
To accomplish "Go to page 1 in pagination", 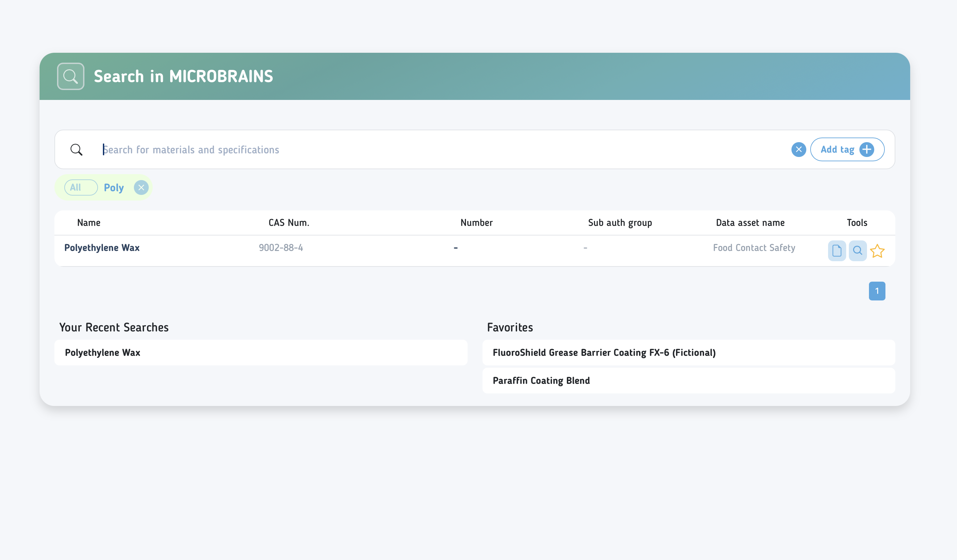I will pos(877,291).
